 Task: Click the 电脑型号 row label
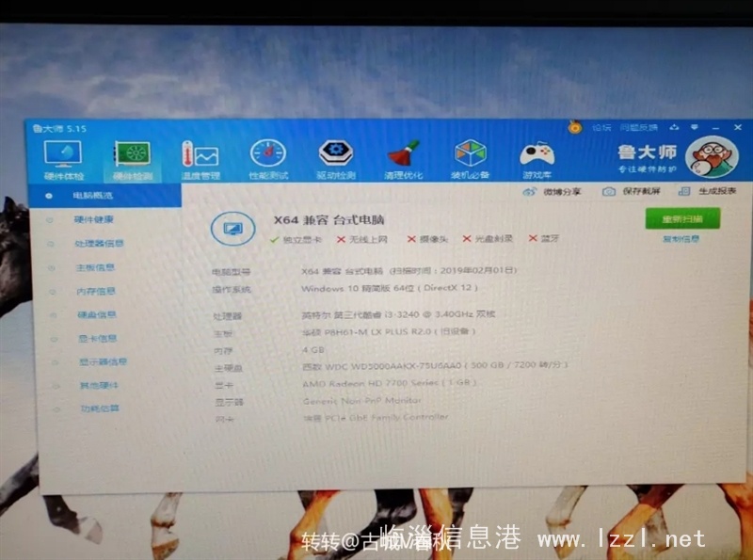(x=232, y=272)
